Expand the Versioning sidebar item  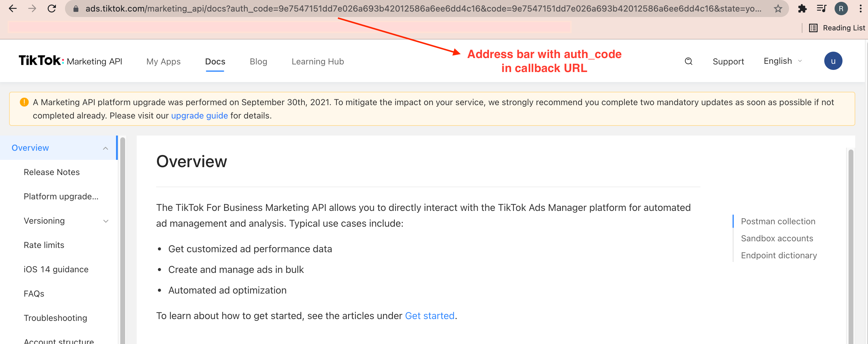tap(105, 221)
